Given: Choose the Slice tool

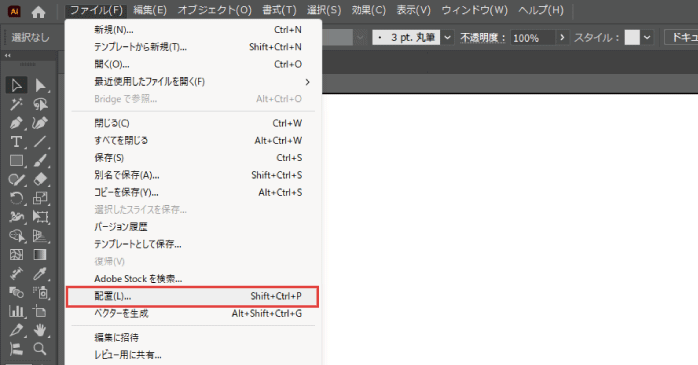Looking at the screenshot, I should click(x=16, y=330).
